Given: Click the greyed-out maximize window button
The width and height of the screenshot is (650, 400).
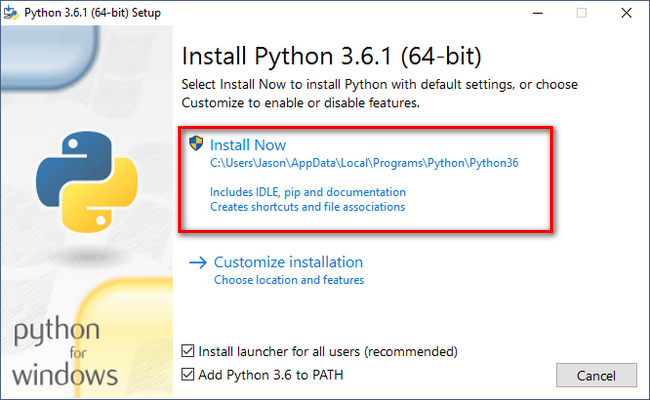Looking at the screenshot, I should [581, 13].
